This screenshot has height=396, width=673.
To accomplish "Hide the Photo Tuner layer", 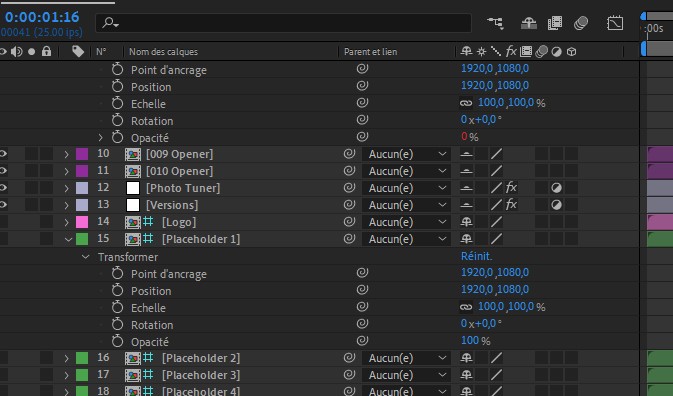I will (x=3, y=188).
